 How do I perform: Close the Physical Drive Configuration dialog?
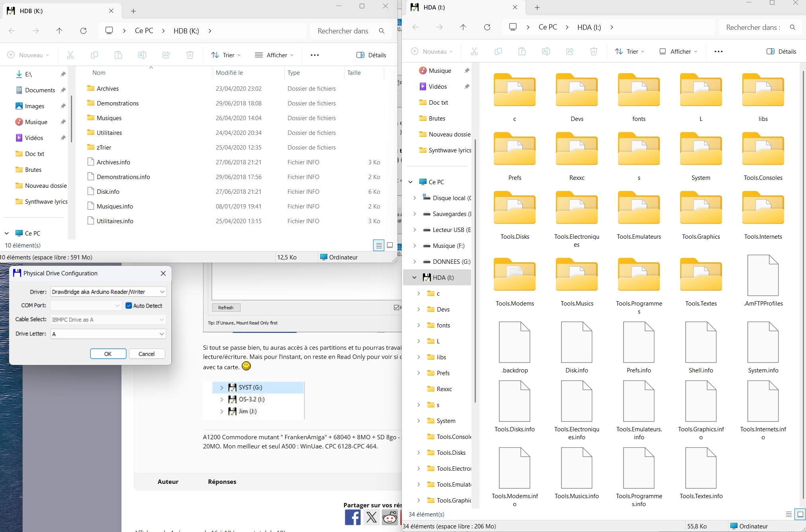163,273
